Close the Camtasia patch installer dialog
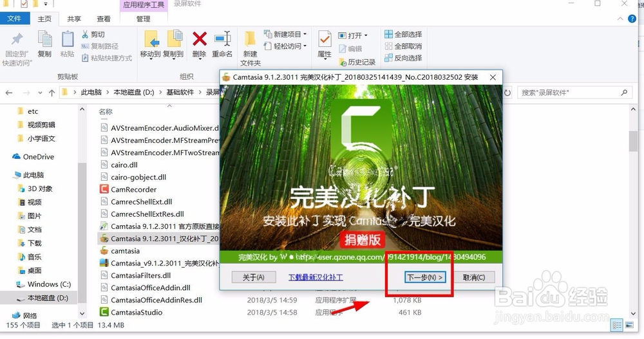This screenshot has width=644, height=339. coord(493,77)
